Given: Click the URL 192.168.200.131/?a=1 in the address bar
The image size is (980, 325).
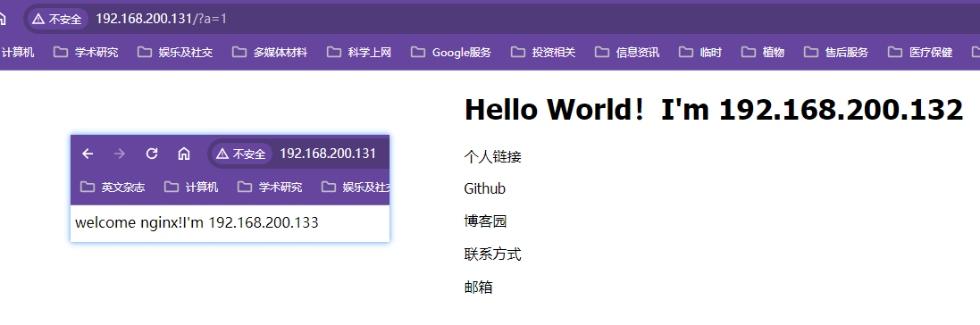Looking at the screenshot, I should click(x=161, y=19).
